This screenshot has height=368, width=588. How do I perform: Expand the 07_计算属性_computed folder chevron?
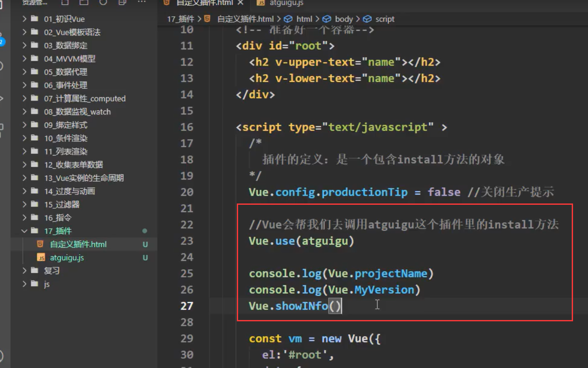coord(24,99)
